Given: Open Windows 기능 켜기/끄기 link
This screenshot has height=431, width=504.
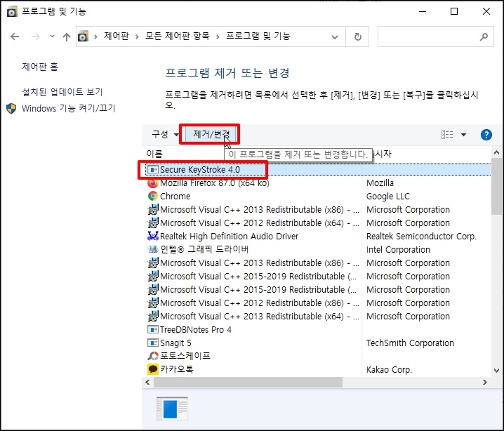Looking at the screenshot, I should (69, 108).
